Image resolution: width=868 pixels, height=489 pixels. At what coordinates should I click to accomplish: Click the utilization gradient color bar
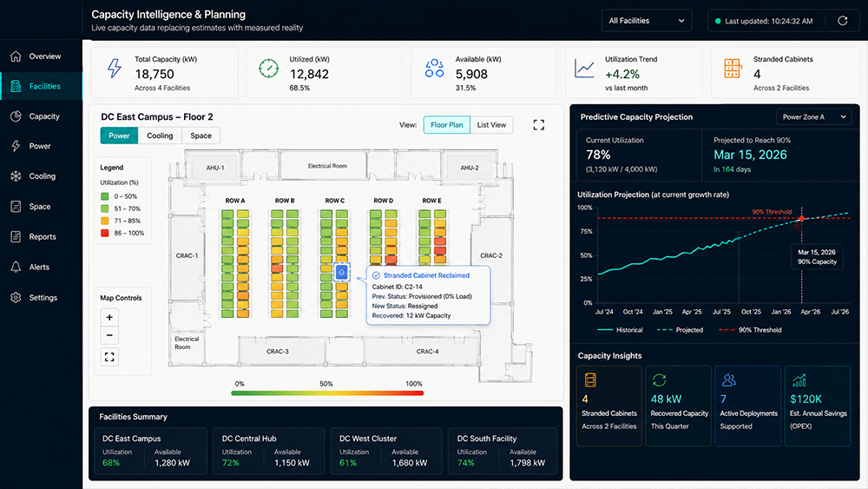(x=327, y=393)
